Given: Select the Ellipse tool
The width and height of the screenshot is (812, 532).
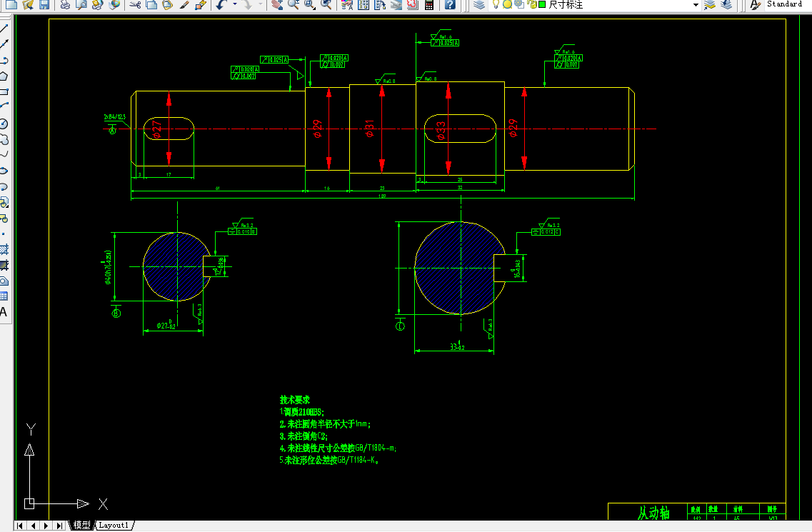Looking at the screenshot, I should 4,171.
